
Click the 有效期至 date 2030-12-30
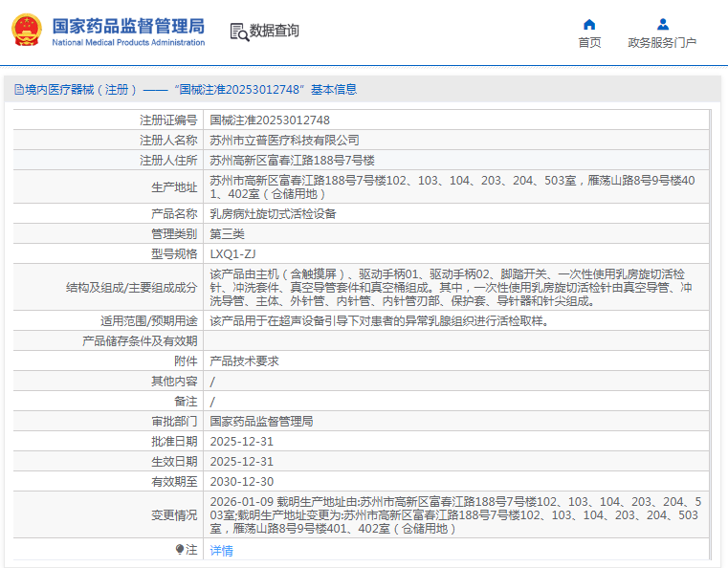[241, 482]
